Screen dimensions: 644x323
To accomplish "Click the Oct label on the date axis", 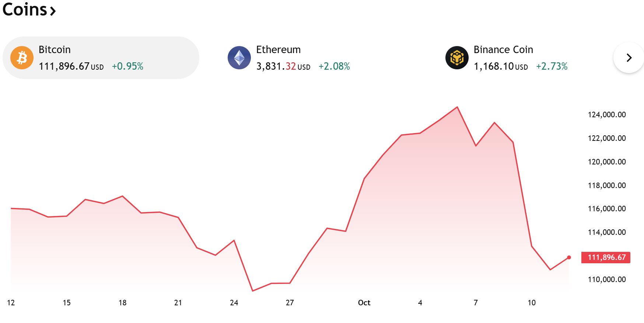I will pos(364,303).
